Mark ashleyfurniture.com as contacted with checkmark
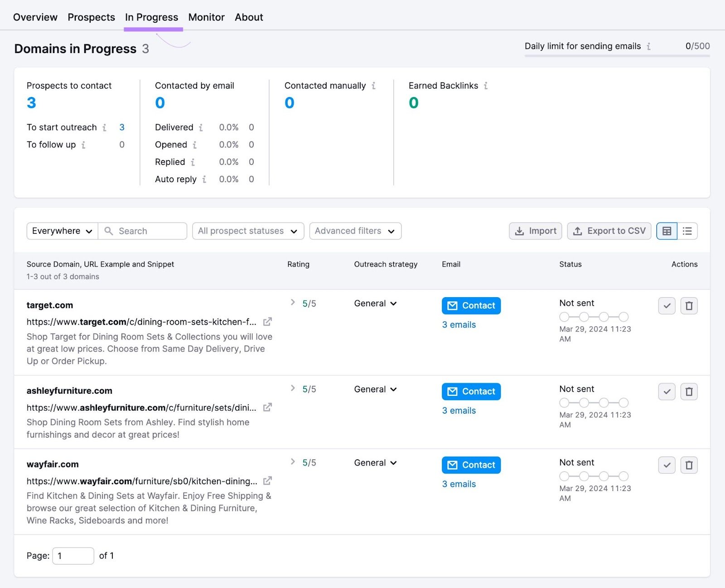 click(666, 391)
